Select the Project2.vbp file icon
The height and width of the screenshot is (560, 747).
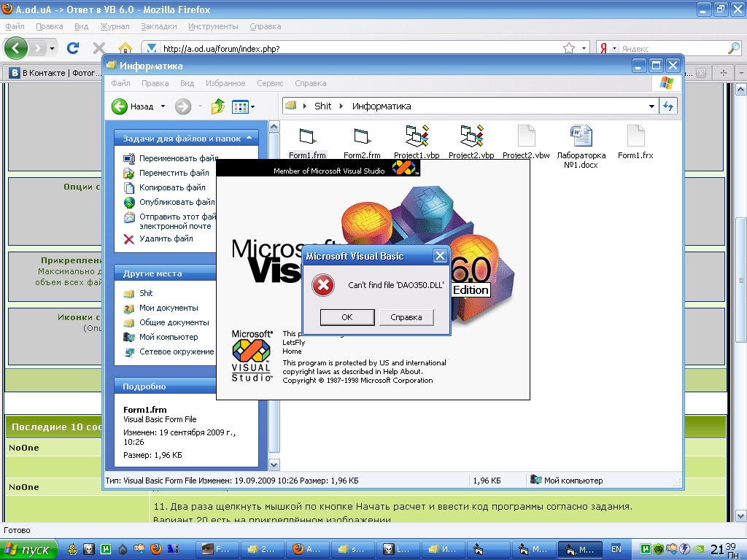coord(472,136)
